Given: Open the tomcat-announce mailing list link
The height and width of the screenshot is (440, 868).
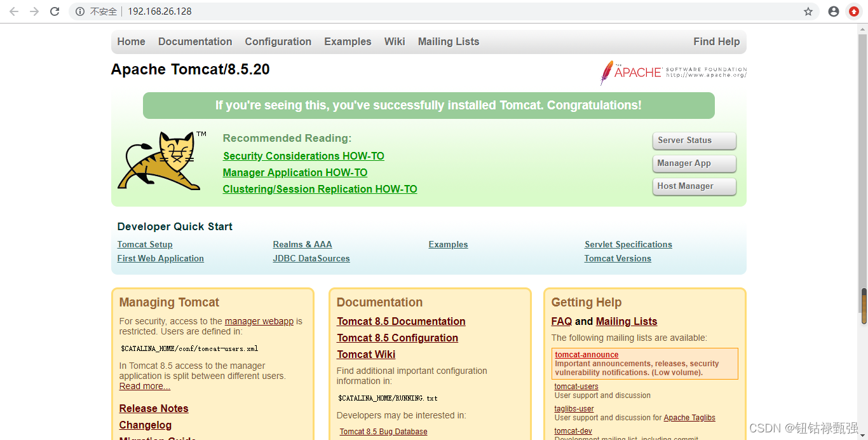Looking at the screenshot, I should [587, 355].
